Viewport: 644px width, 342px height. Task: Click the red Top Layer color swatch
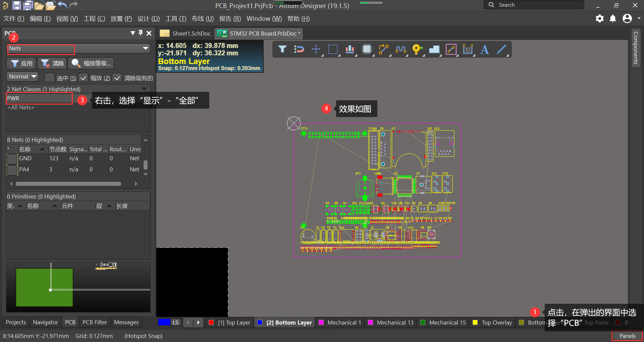[x=211, y=323]
